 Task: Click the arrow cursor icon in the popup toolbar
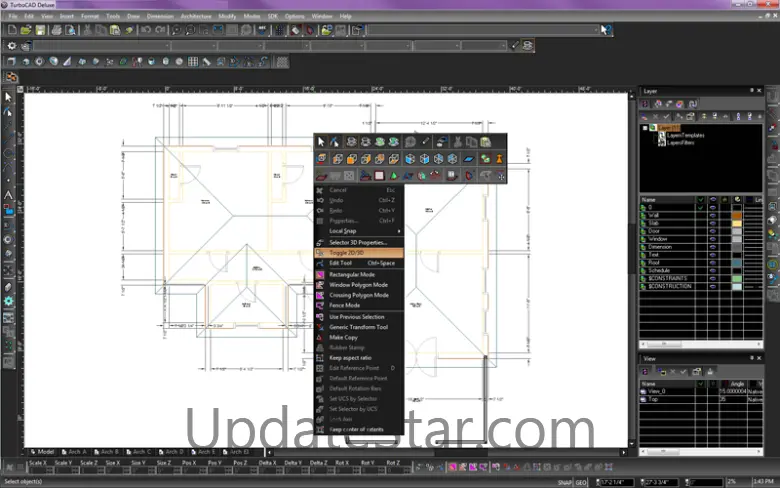coord(322,142)
